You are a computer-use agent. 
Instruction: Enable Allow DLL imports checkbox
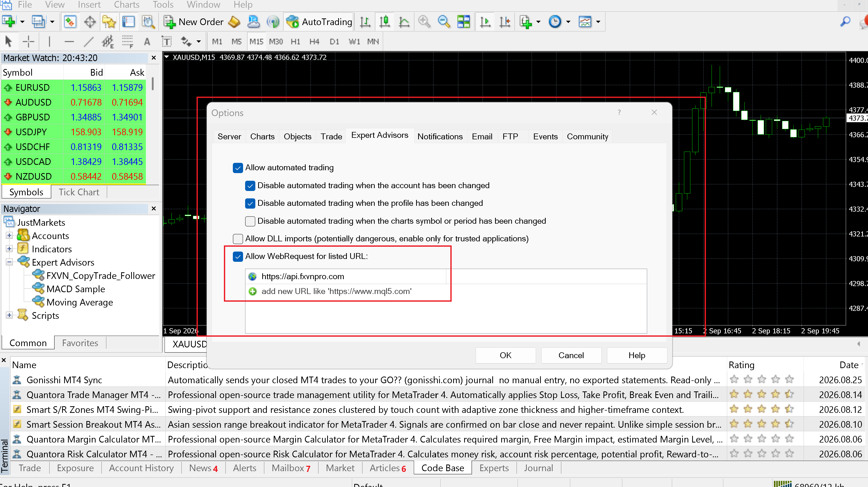pyautogui.click(x=238, y=239)
